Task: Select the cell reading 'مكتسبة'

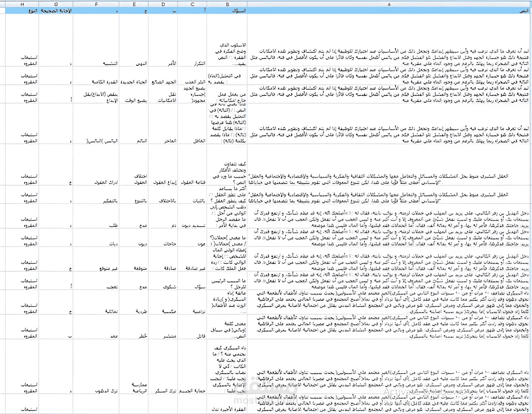Action: [163, 302]
